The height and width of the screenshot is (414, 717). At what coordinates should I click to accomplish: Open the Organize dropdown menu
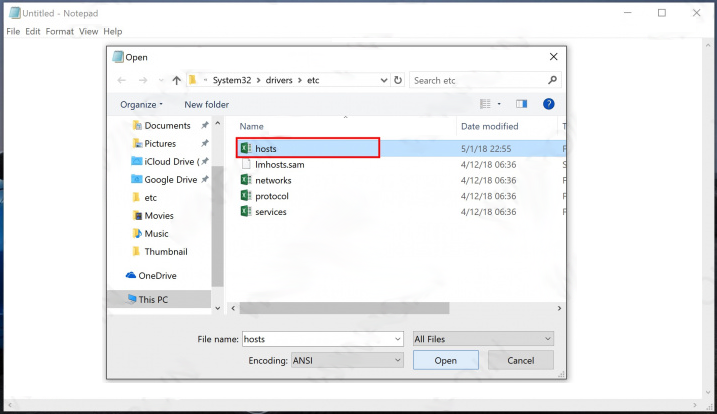click(141, 104)
